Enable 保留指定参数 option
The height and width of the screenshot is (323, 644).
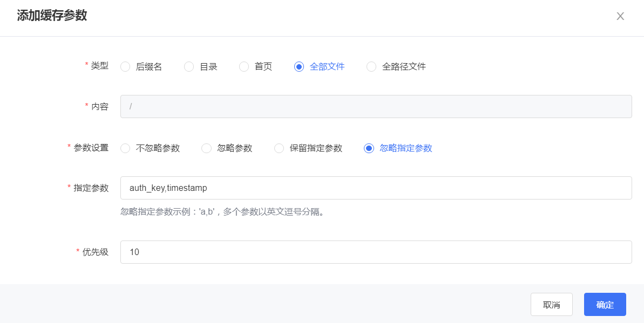(279, 148)
